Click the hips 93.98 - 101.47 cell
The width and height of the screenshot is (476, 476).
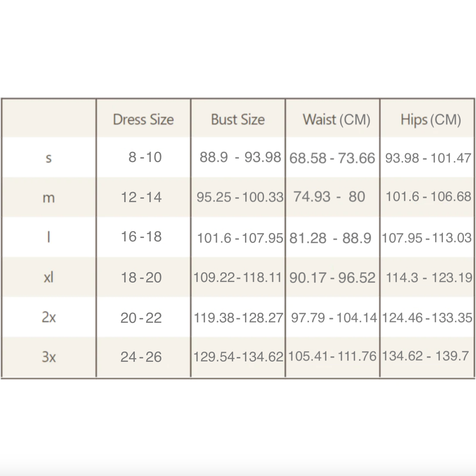tap(428, 158)
